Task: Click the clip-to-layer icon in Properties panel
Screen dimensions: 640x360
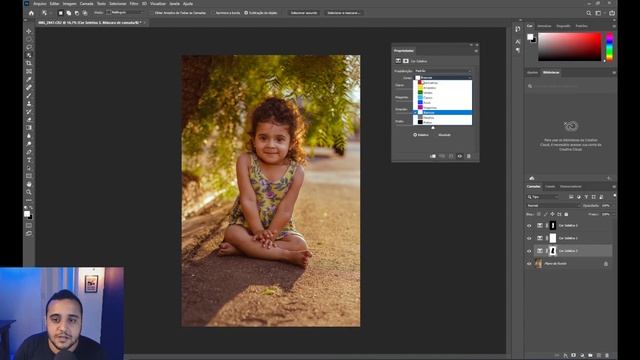Action: [x=433, y=156]
